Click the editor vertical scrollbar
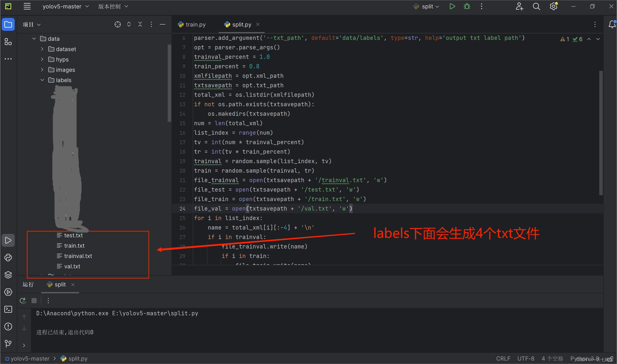617x364 pixels. (601, 133)
